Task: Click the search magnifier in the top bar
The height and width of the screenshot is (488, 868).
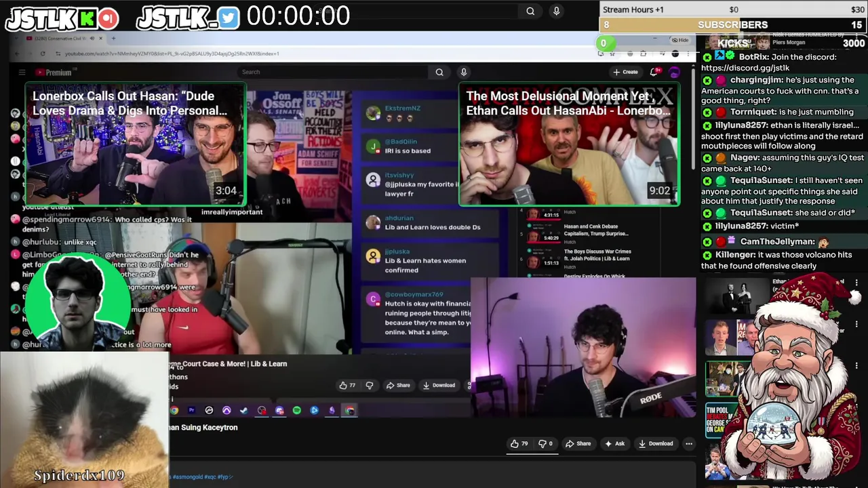Action: point(530,11)
